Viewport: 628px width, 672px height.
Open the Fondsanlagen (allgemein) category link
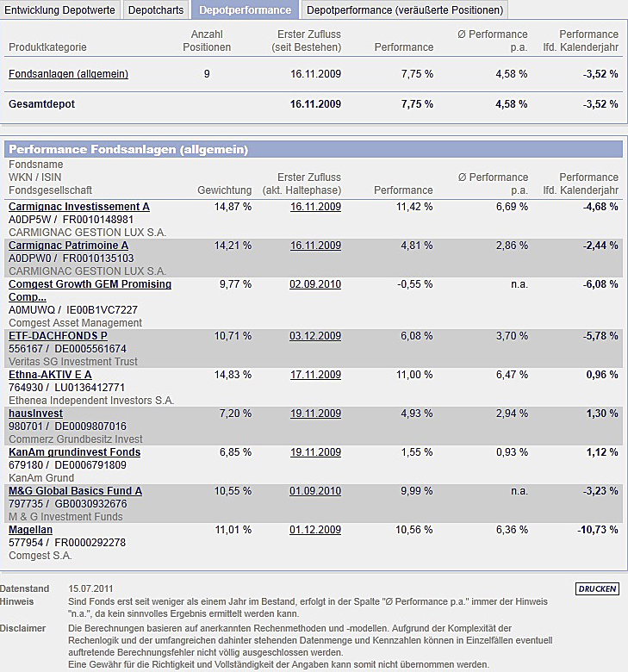pos(69,74)
